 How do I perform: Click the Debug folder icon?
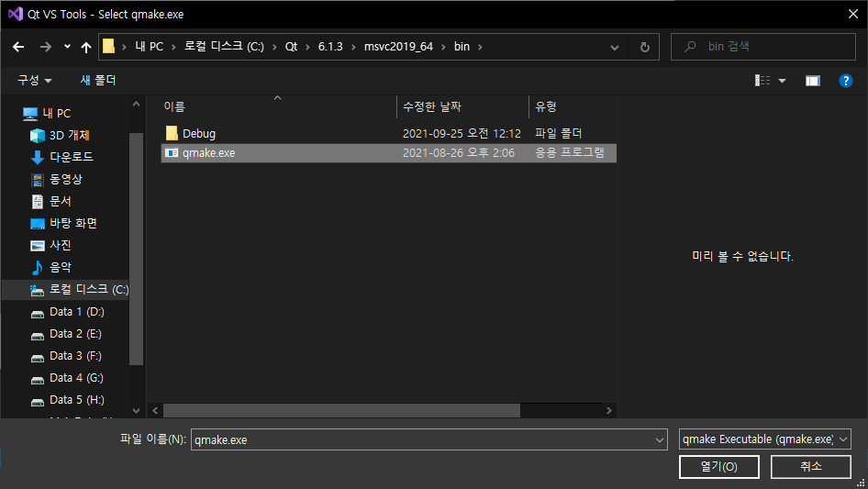[x=172, y=133]
